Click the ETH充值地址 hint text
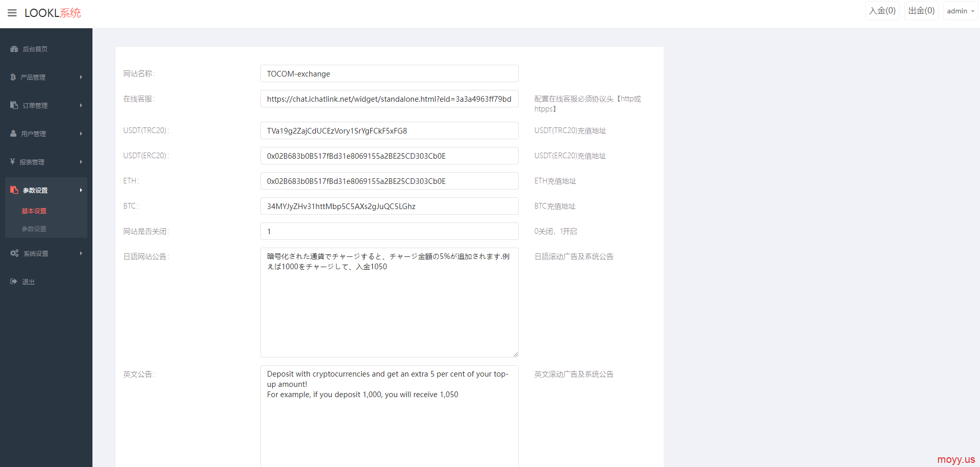This screenshot has height=467, width=980. click(555, 181)
